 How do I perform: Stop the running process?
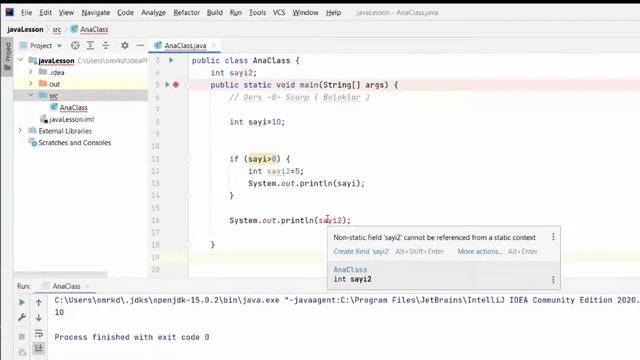coord(22,336)
